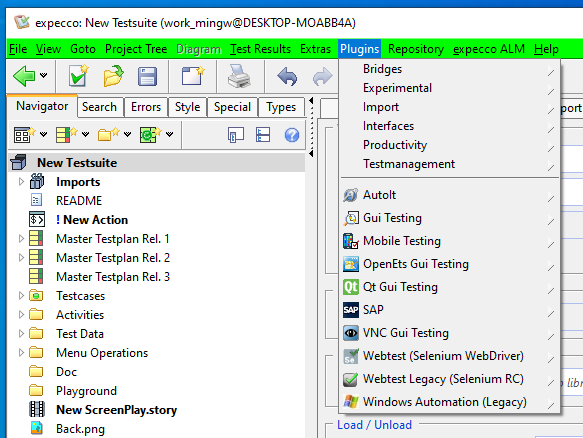
Task: Open the Bridges submenu
Action: point(449,69)
